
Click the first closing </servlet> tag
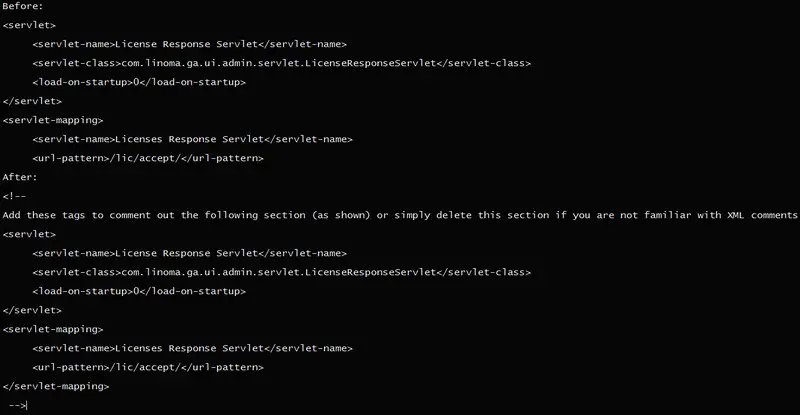pos(32,101)
